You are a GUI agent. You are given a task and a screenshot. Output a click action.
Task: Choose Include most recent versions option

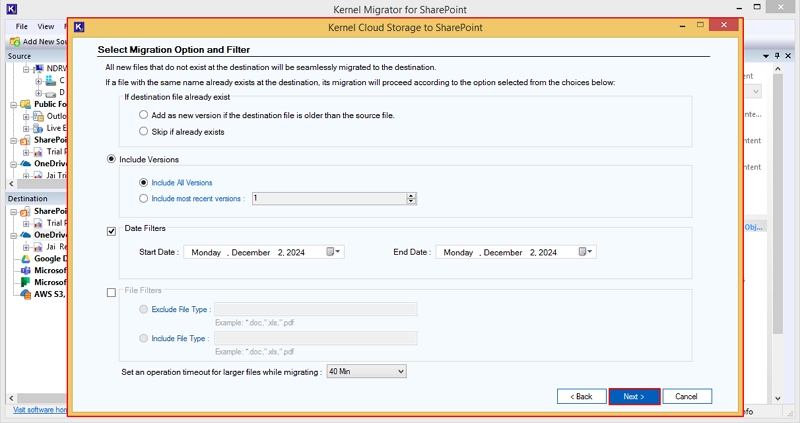pos(143,198)
